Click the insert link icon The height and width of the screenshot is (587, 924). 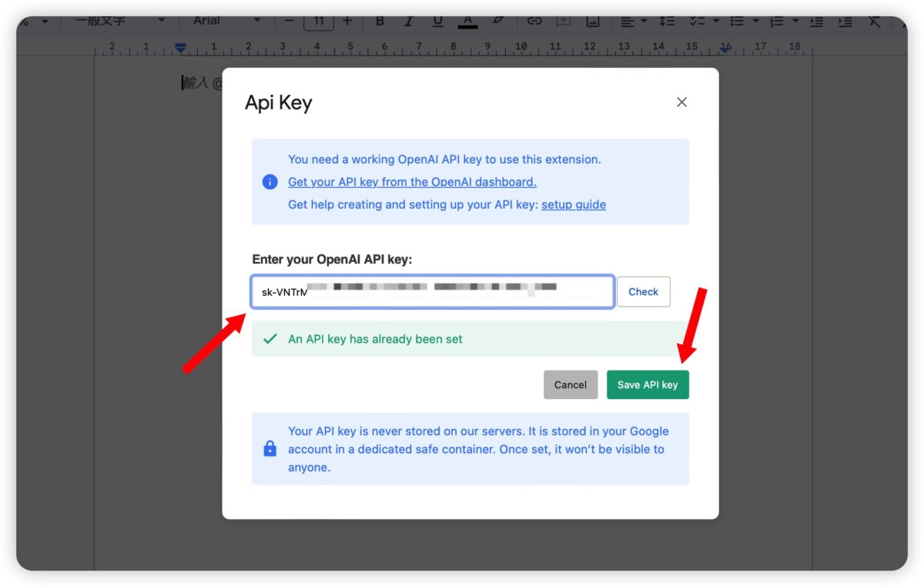[534, 21]
